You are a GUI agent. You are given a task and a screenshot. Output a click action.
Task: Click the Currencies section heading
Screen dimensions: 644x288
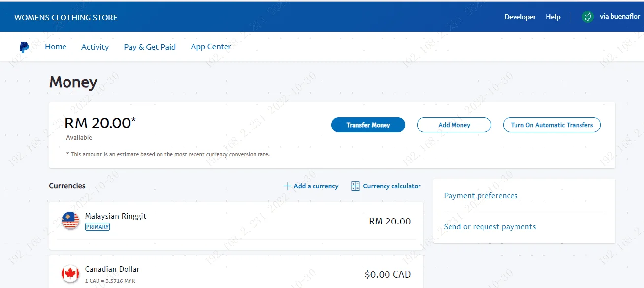point(67,186)
